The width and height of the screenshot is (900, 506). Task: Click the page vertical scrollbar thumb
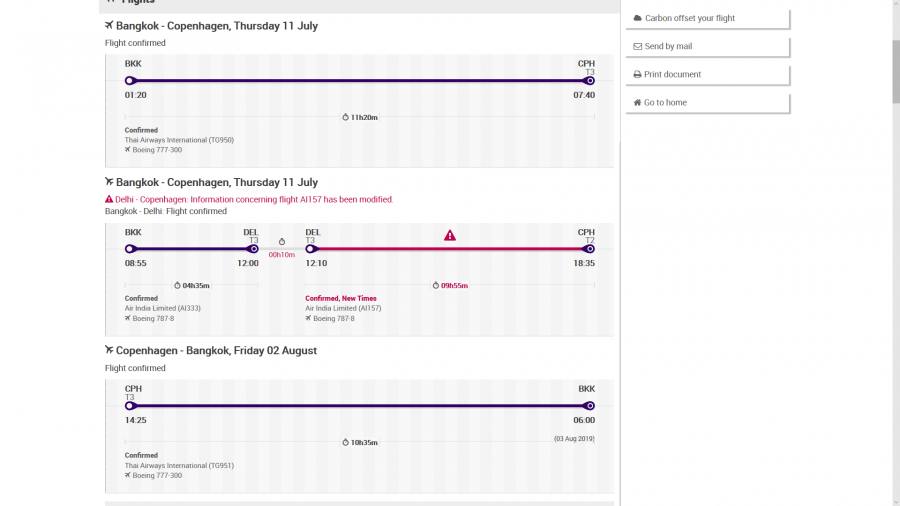tap(896, 70)
